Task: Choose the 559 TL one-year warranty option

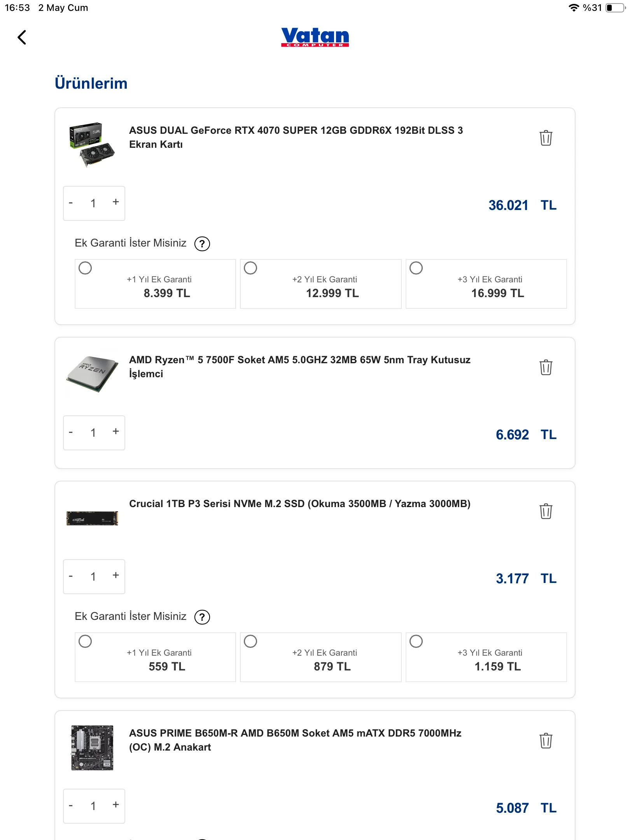Action: [85, 641]
